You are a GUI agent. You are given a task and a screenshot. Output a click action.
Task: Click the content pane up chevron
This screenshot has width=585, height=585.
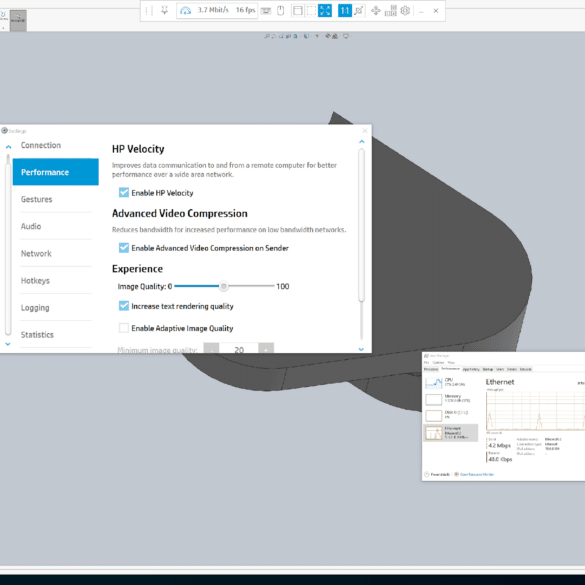tap(362, 141)
